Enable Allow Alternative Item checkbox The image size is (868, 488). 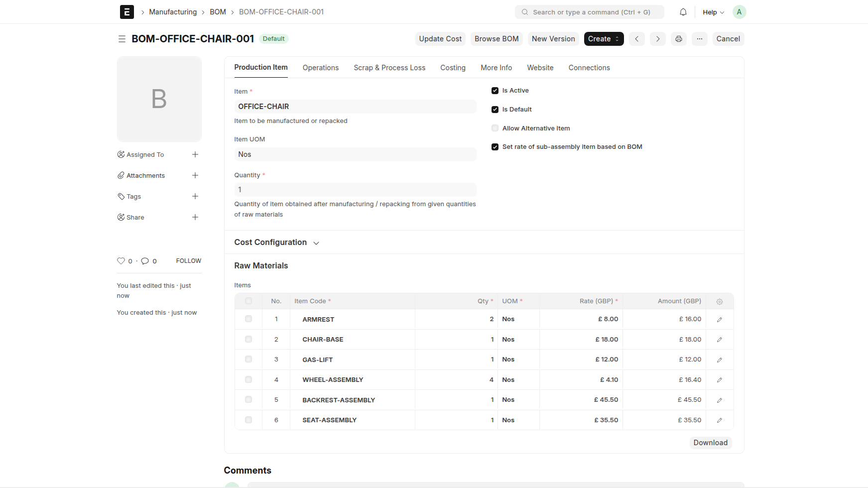click(x=495, y=128)
